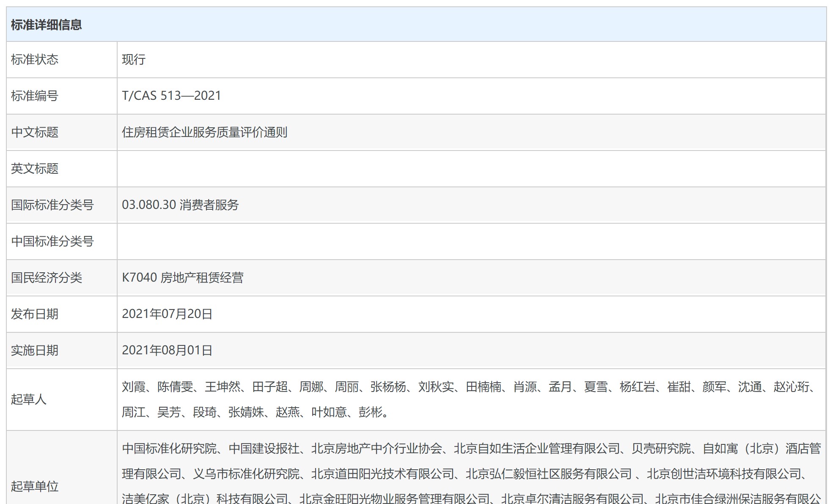Image resolution: width=830 pixels, height=504 pixels.
Task: Click the 英文标题 label cell
Action: click(x=35, y=169)
